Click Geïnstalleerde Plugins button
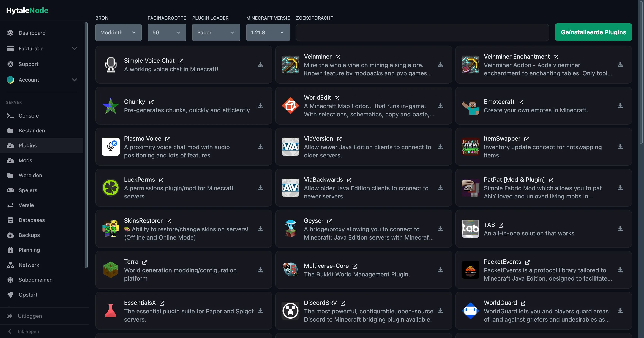This screenshot has height=338, width=644. click(x=593, y=32)
